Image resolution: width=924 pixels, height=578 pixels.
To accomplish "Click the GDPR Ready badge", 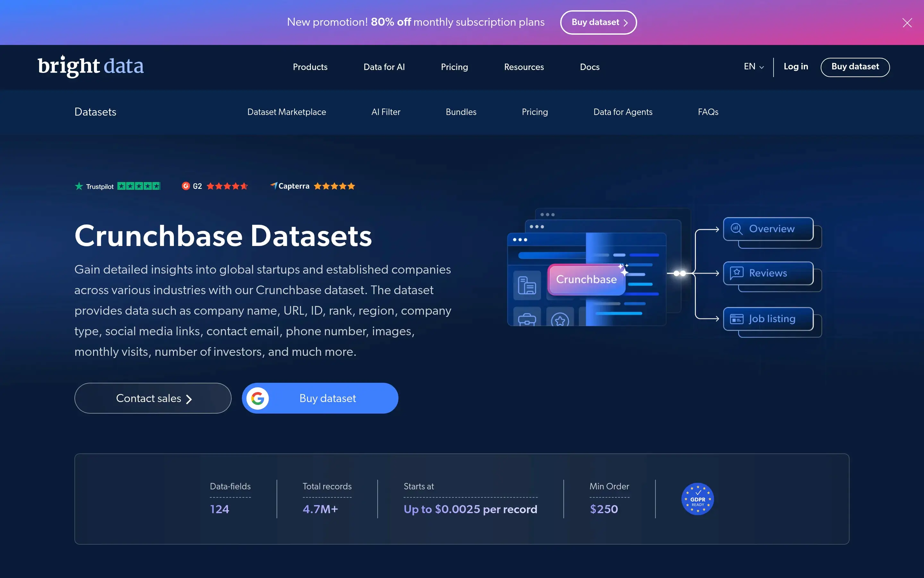I will click(x=697, y=499).
